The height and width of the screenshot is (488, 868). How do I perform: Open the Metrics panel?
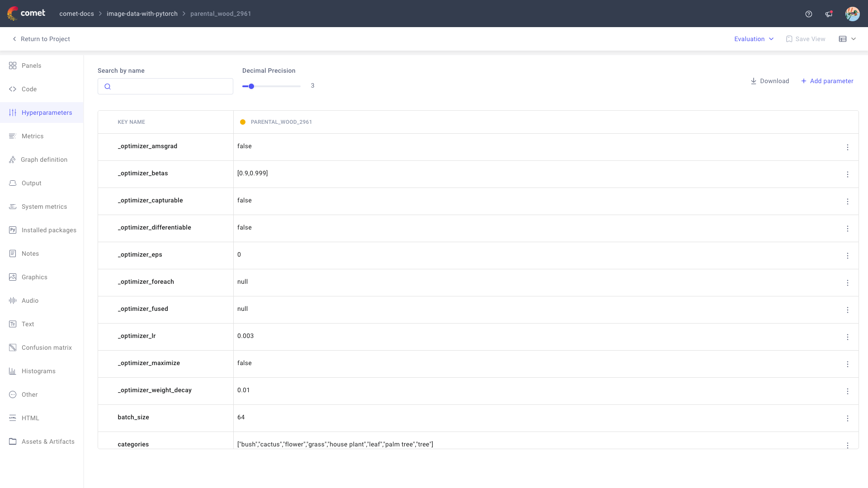[32, 136]
